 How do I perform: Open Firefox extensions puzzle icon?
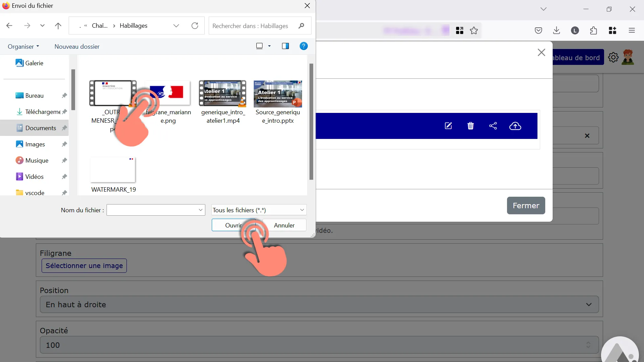click(x=594, y=31)
